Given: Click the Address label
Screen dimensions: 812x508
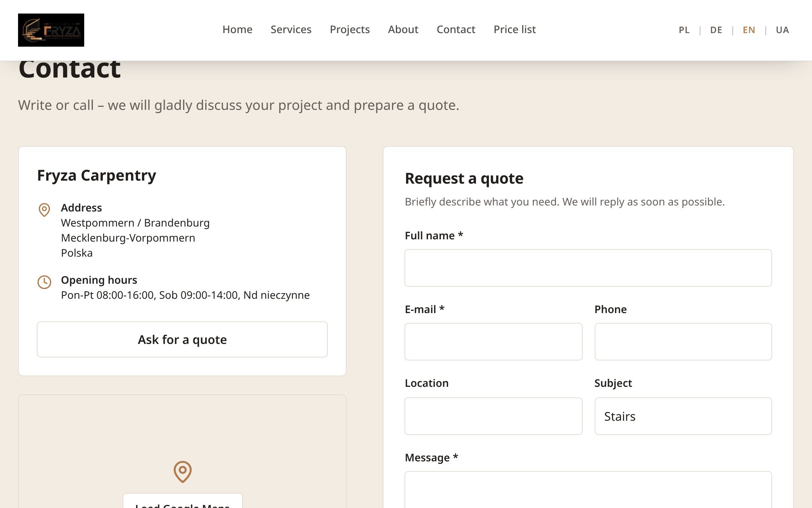Looking at the screenshot, I should click(x=81, y=208).
